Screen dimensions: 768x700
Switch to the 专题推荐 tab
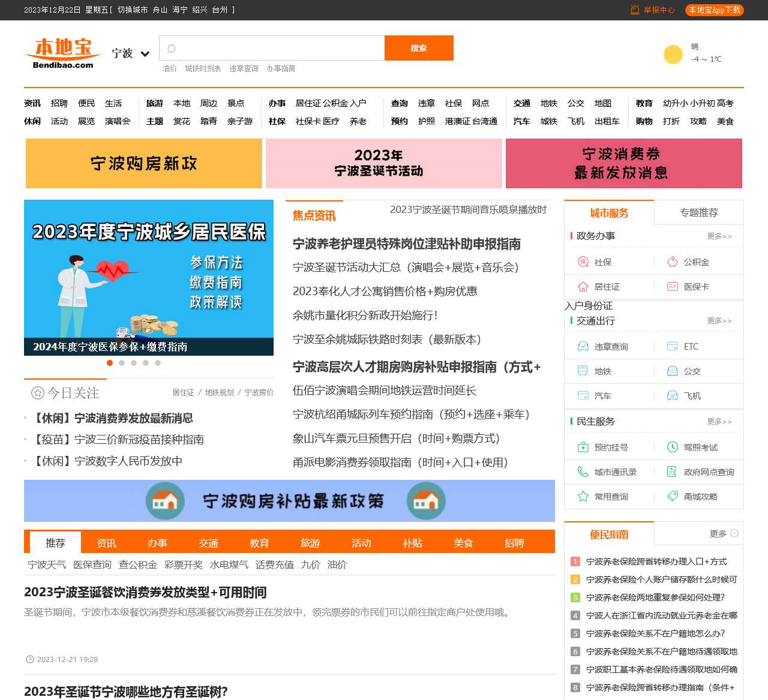[698, 213]
